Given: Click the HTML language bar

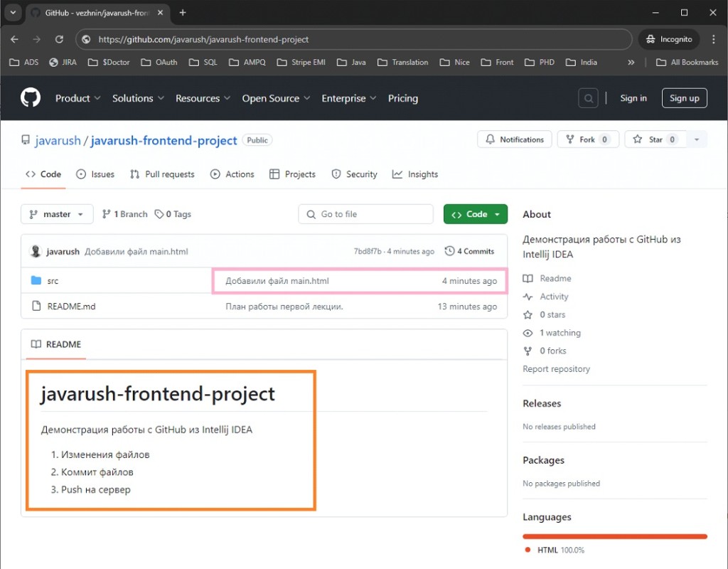Looking at the screenshot, I should (614, 536).
